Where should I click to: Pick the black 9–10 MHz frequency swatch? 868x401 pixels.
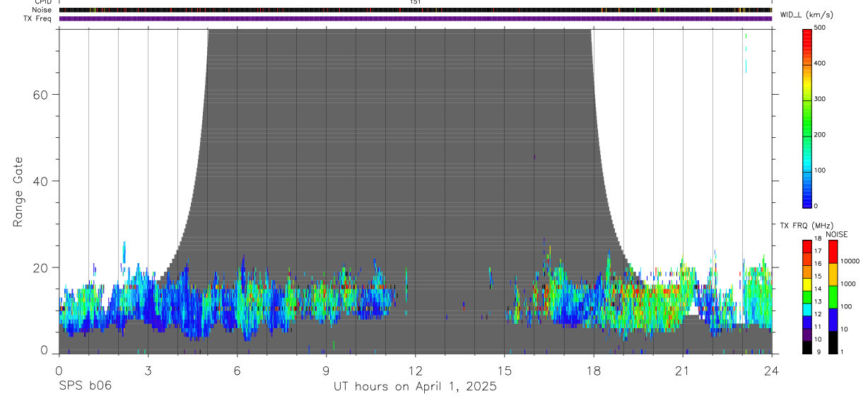point(807,347)
